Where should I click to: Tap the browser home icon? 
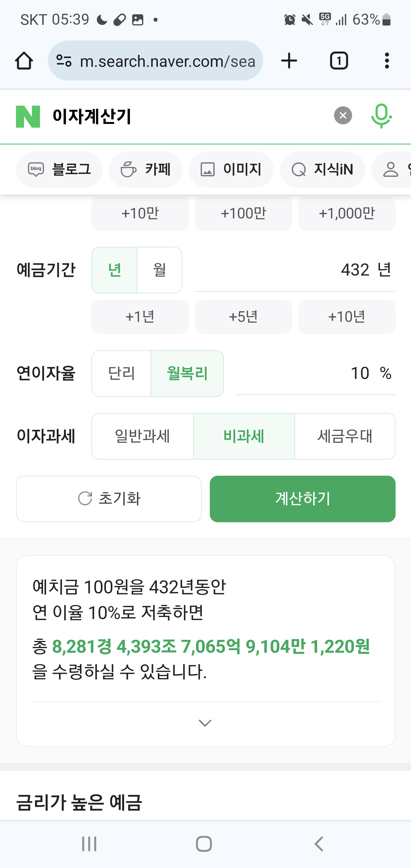pyautogui.click(x=24, y=61)
